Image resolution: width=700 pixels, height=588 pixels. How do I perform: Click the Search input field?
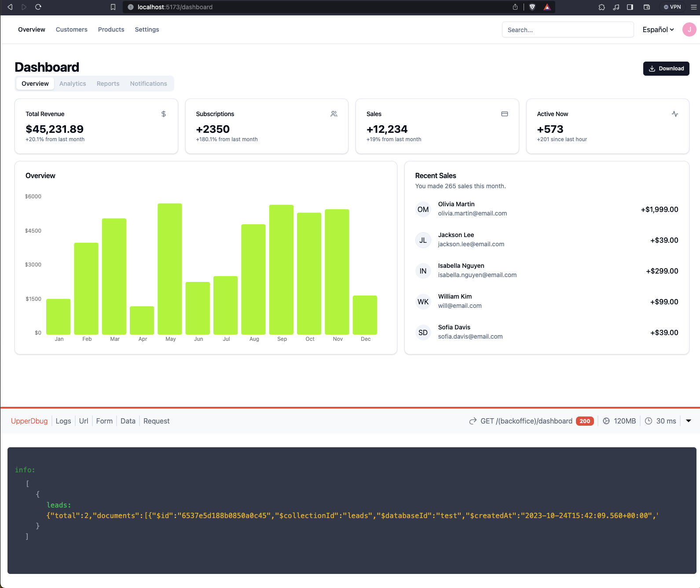click(x=568, y=29)
